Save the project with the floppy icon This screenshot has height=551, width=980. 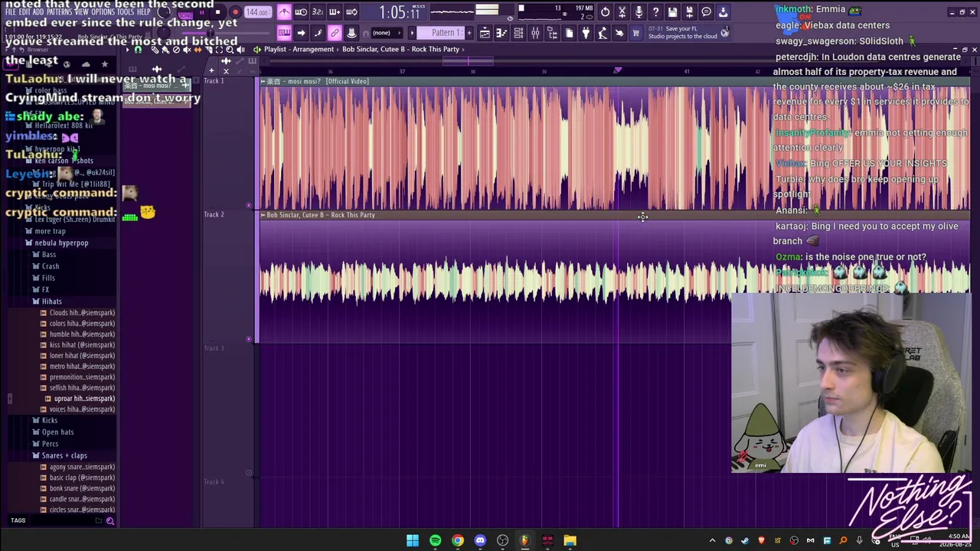pos(672,11)
